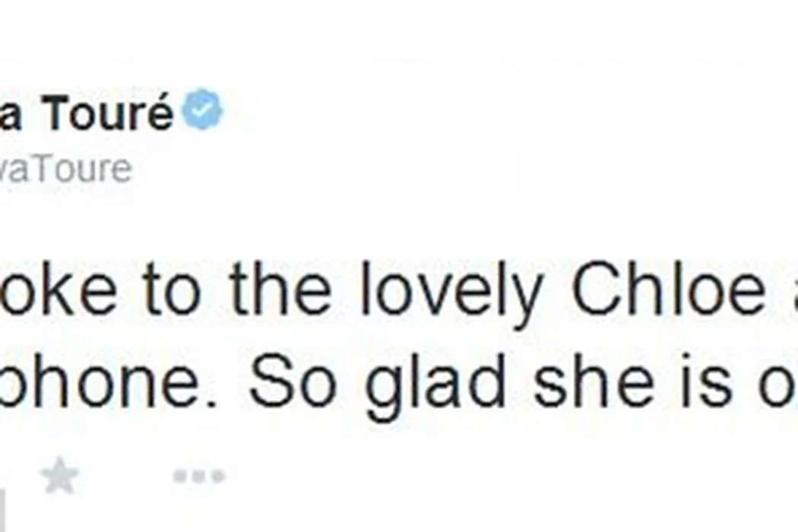Click the word "lovely" in the tweet
The width and height of the screenshot is (798, 532).
pyautogui.click(x=451, y=291)
